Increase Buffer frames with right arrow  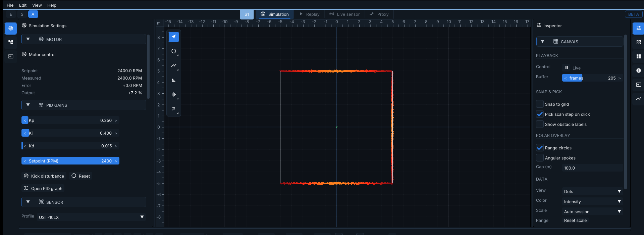coord(620,78)
